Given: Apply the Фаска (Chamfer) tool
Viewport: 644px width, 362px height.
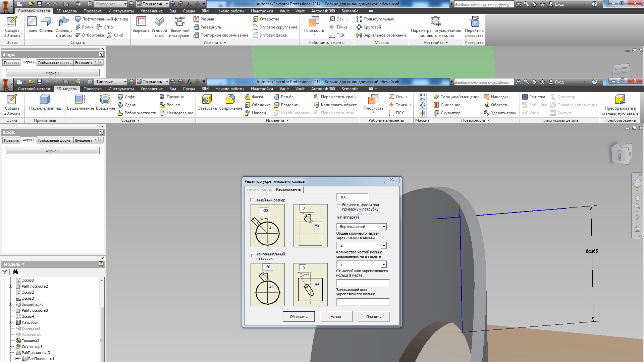Looking at the screenshot, I should coord(254,97).
